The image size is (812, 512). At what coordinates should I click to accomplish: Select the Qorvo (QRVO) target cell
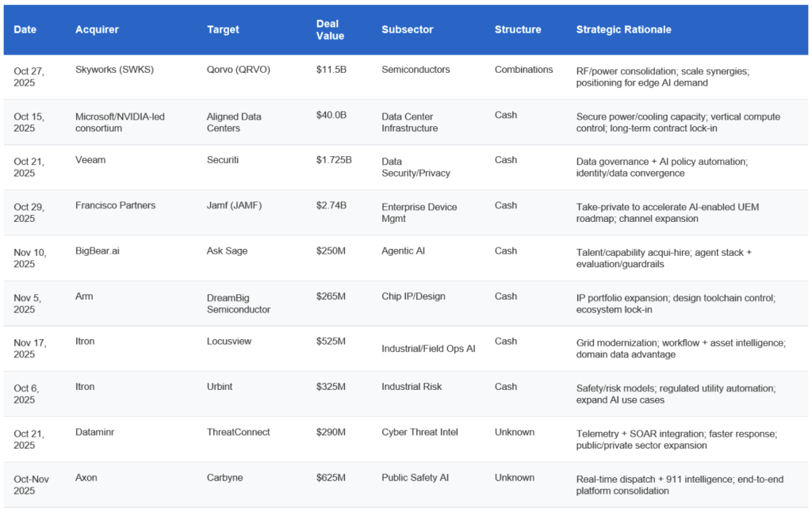[x=238, y=70]
